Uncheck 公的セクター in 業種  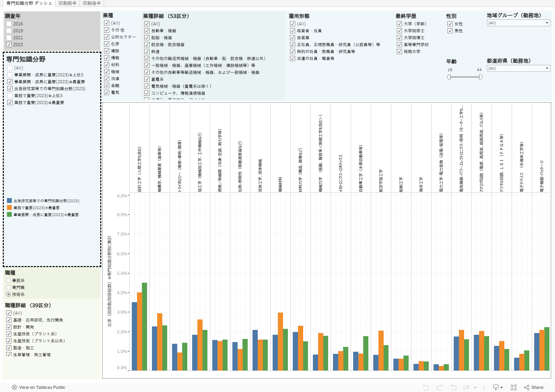[x=107, y=37]
